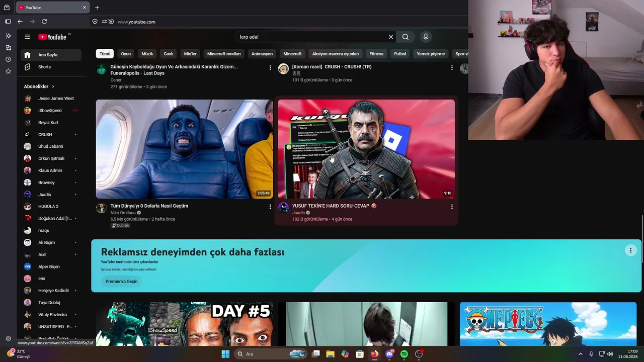Open more options for the Funeralopolis video
Image resolution: width=644 pixels, height=362 pixels.
point(270,67)
